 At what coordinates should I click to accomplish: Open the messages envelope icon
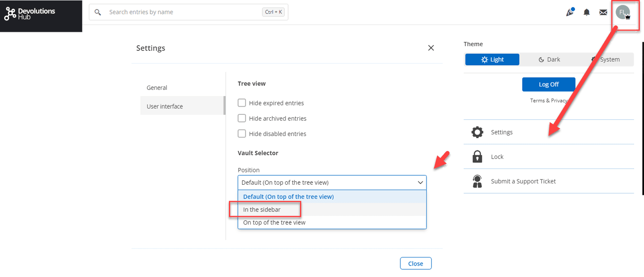[x=603, y=12]
